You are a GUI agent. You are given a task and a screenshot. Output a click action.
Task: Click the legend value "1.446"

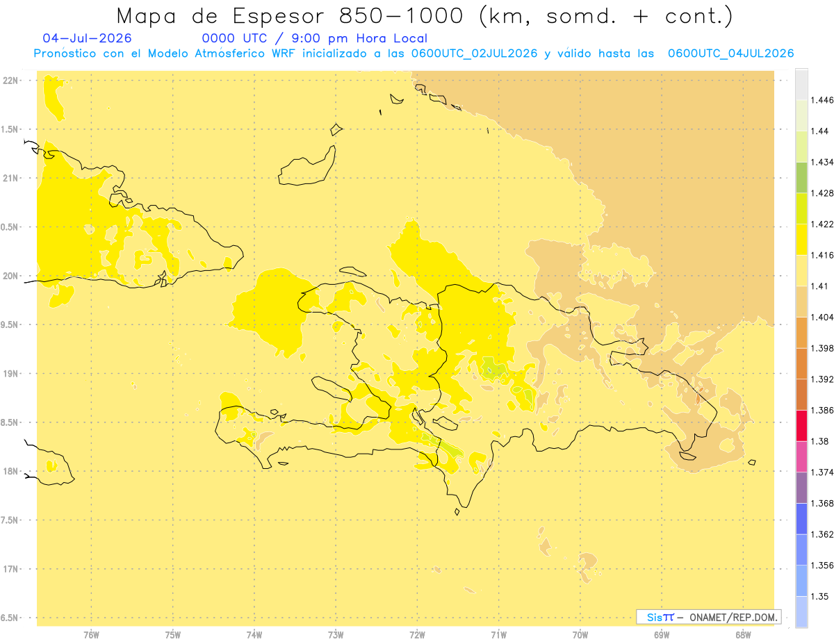[x=823, y=100]
